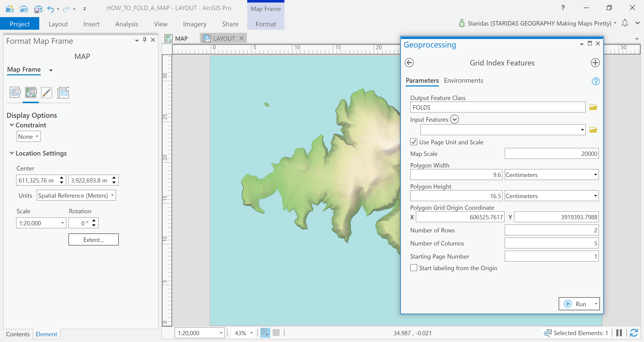Toggle the snapping icon below layout view
This screenshot has width=644, height=342.
point(265,333)
